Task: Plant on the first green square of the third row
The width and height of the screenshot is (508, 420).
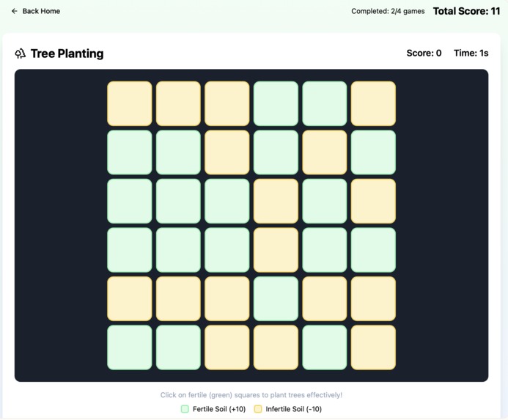Action: coord(130,202)
